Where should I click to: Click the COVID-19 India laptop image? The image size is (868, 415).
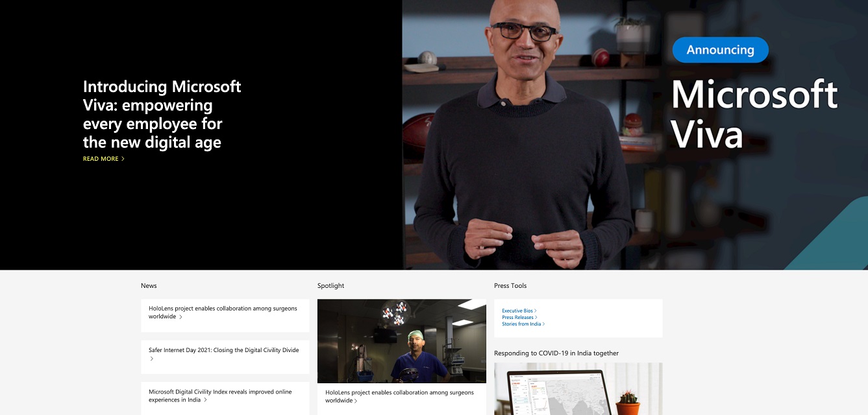pyautogui.click(x=578, y=389)
